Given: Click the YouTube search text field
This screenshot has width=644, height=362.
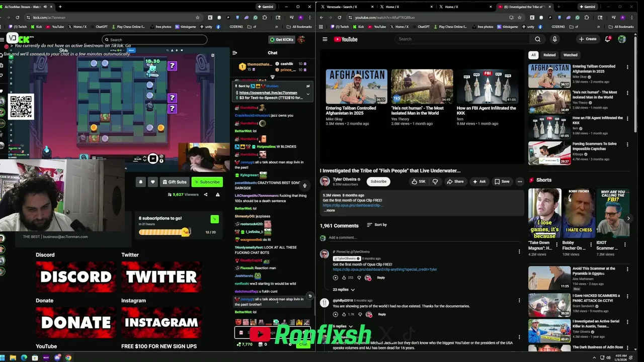Looking at the screenshot, I should click(463, 39).
